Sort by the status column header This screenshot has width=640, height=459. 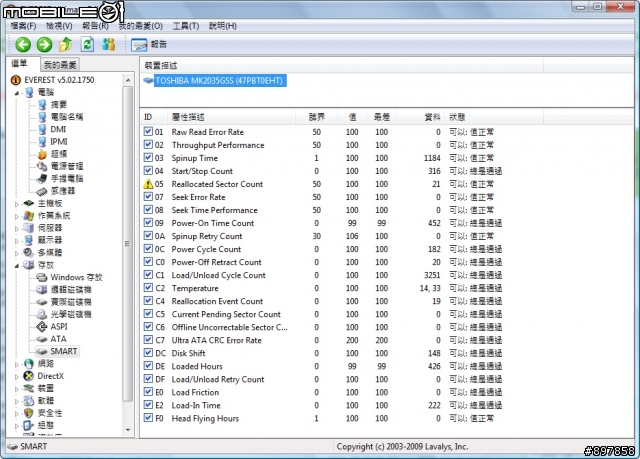(494, 117)
